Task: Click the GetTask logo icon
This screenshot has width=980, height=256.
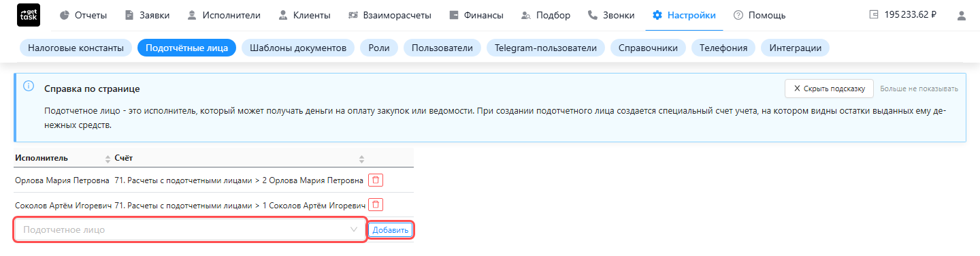Action: (28, 15)
